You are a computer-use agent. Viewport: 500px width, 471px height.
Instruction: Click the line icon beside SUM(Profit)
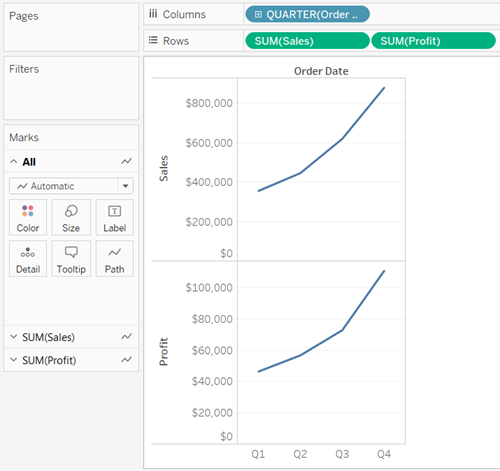[x=126, y=360]
